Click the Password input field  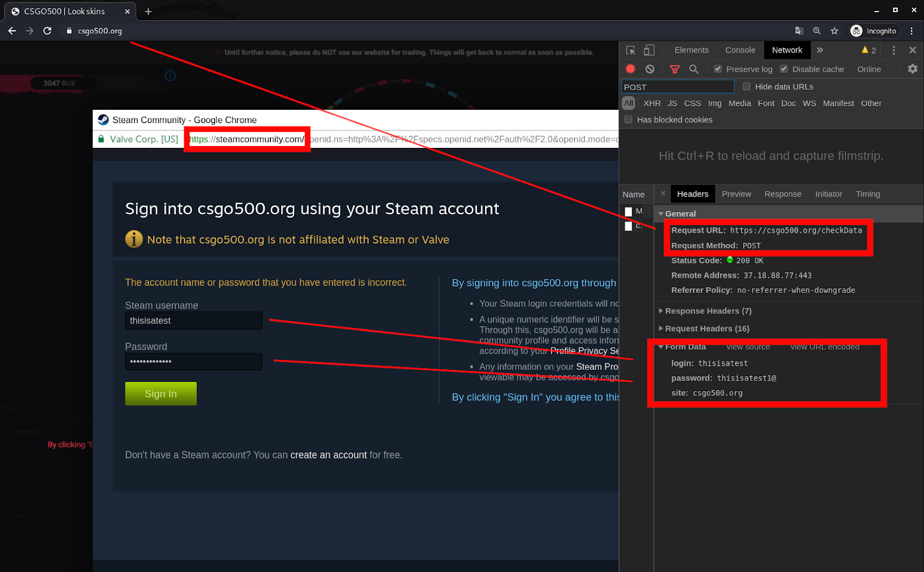pos(193,362)
